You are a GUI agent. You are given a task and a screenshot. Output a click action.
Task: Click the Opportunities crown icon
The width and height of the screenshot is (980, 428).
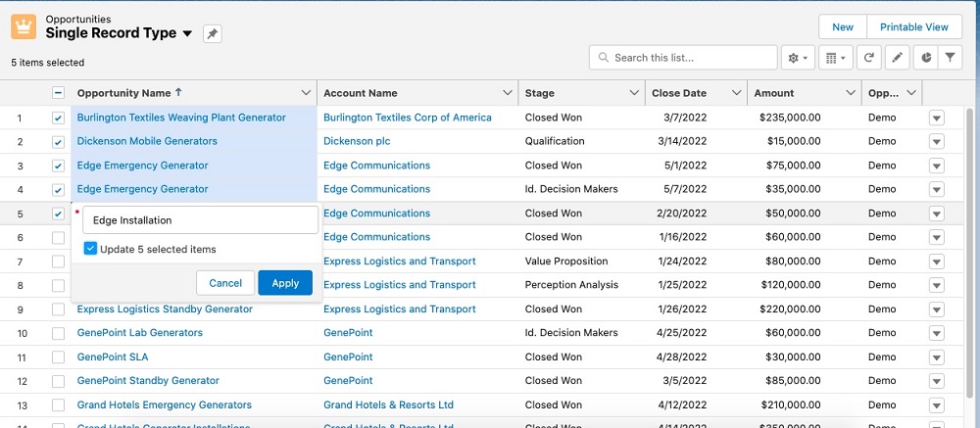click(x=24, y=26)
